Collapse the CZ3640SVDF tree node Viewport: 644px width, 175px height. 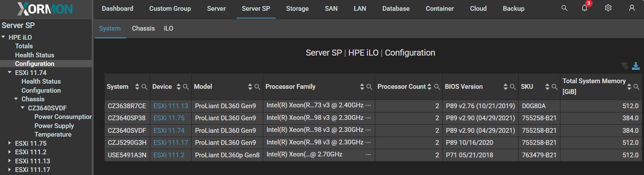click(23, 108)
